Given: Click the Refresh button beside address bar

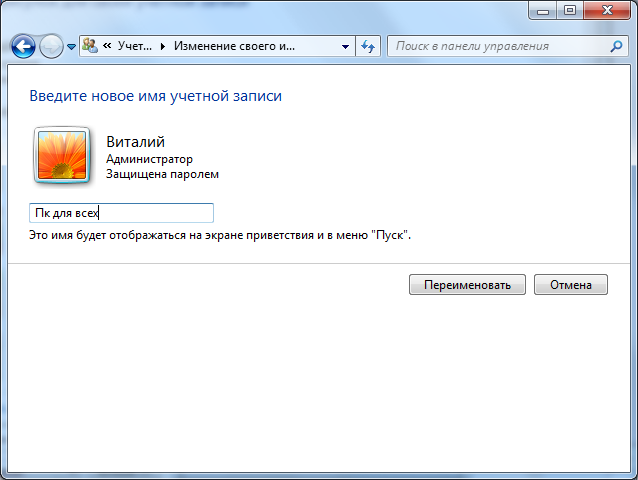Looking at the screenshot, I should click(x=368, y=46).
